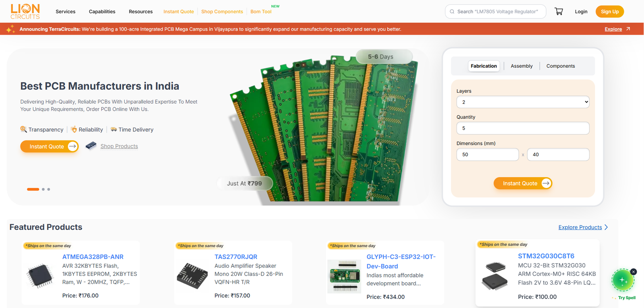
Task: Click the Lion Circuits logo
Action: (x=25, y=12)
